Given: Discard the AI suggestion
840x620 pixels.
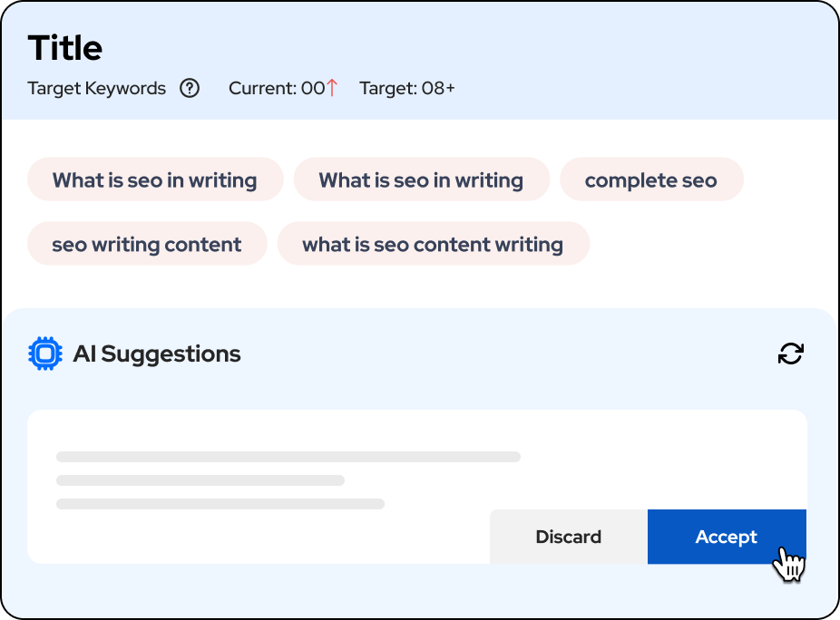Looking at the screenshot, I should [x=569, y=537].
